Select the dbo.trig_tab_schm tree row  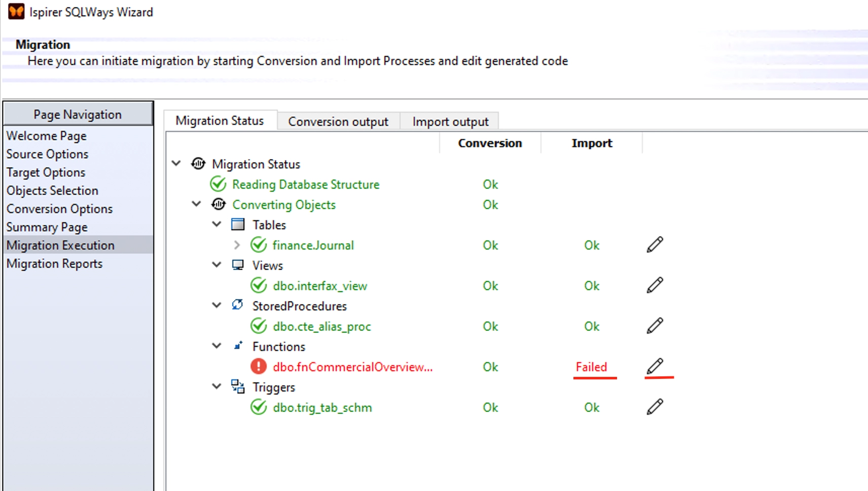click(x=322, y=407)
